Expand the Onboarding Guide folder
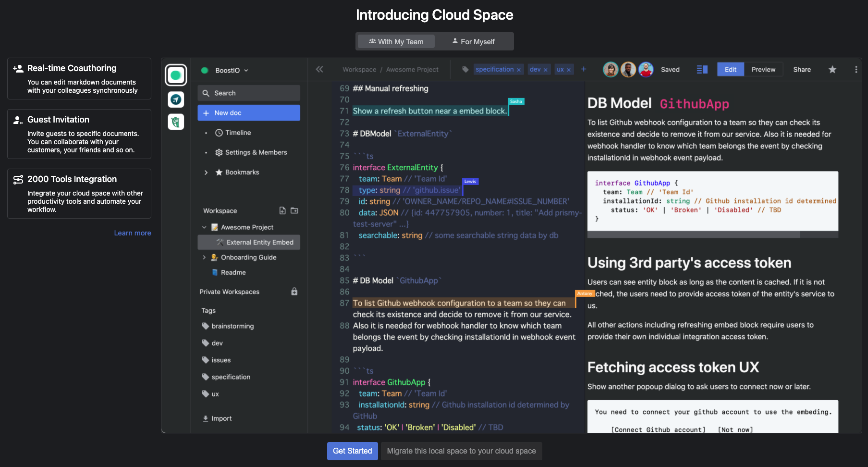This screenshot has width=868, height=467. [204, 258]
